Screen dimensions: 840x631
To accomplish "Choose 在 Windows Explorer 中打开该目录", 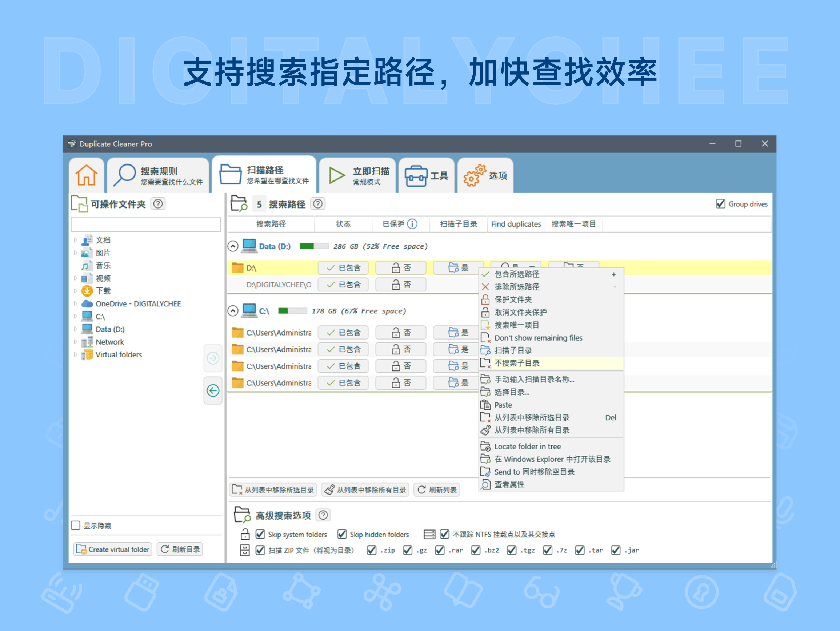I will pos(551,459).
